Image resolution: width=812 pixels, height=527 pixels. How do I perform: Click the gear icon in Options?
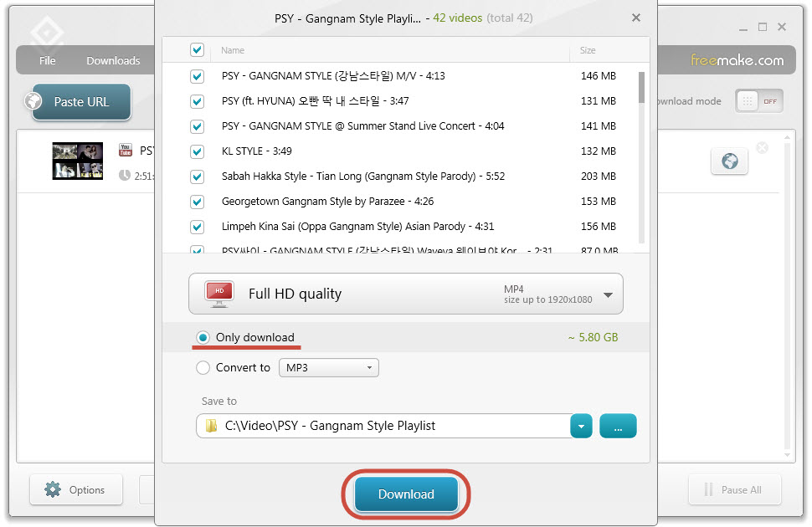click(x=52, y=489)
